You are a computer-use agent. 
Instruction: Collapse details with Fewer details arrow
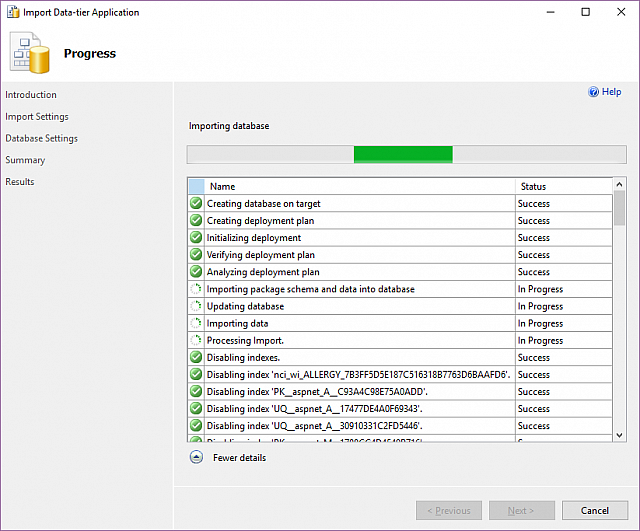point(196,458)
